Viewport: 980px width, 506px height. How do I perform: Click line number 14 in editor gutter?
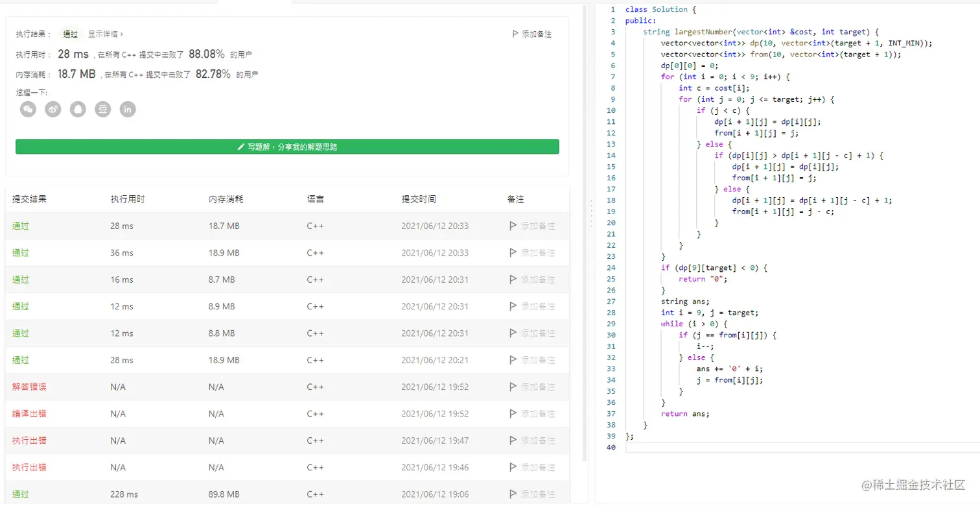click(x=611, y=156)
